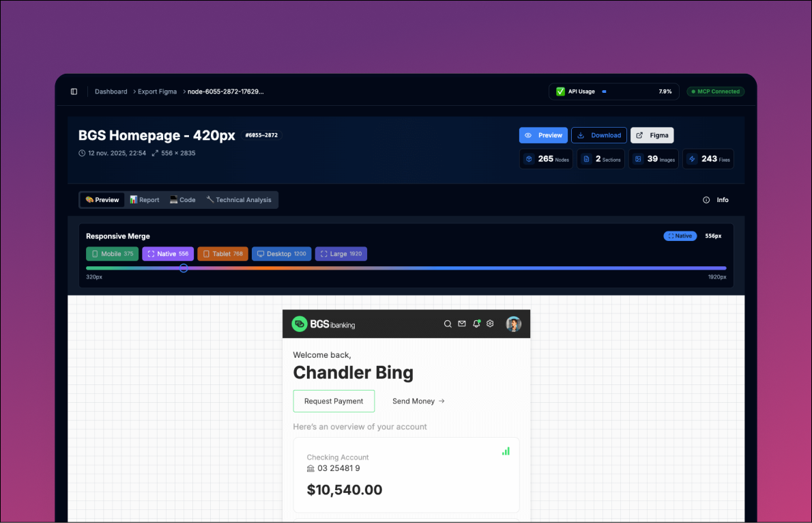Open the Dashboard breadcrumb
This screenshot has height=523, width=812.
(111, 91)
